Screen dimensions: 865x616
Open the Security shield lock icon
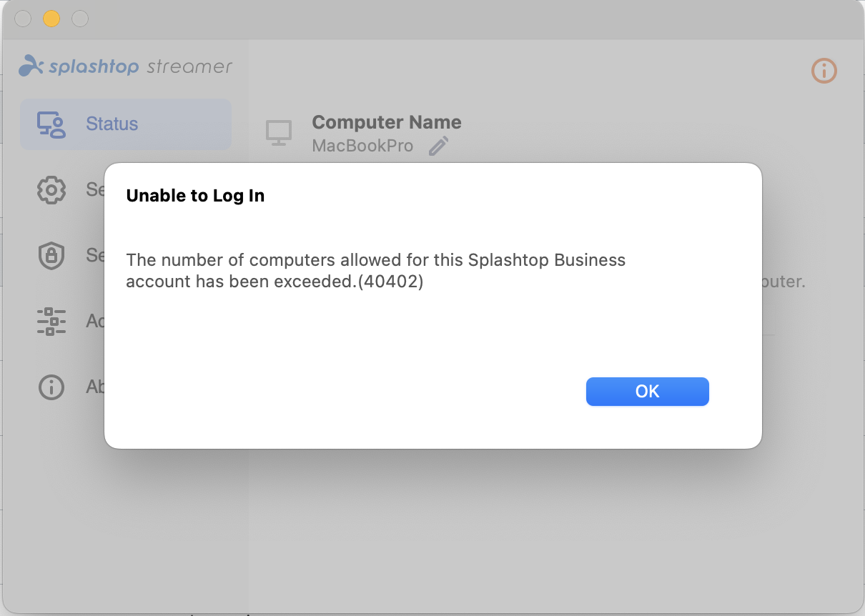click(51, 256)
